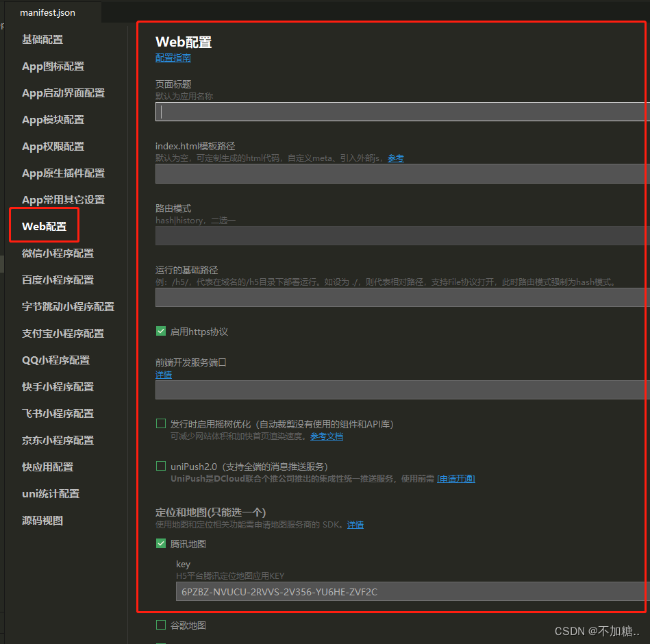Click the Tencent map key input field
The height and width of the screenshot is (644, 650).
tap(411, 591)
